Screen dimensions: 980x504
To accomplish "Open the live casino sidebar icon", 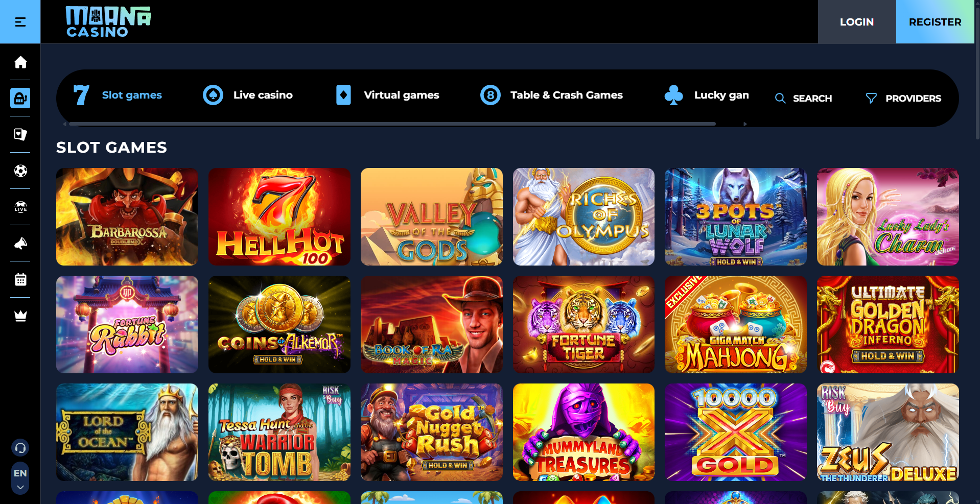I will tap(20, 207).
